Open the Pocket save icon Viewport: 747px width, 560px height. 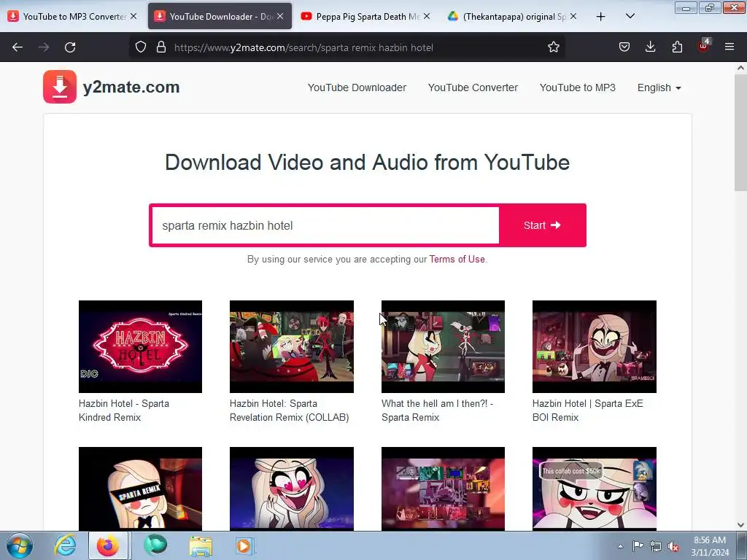[x=624, y=47]
